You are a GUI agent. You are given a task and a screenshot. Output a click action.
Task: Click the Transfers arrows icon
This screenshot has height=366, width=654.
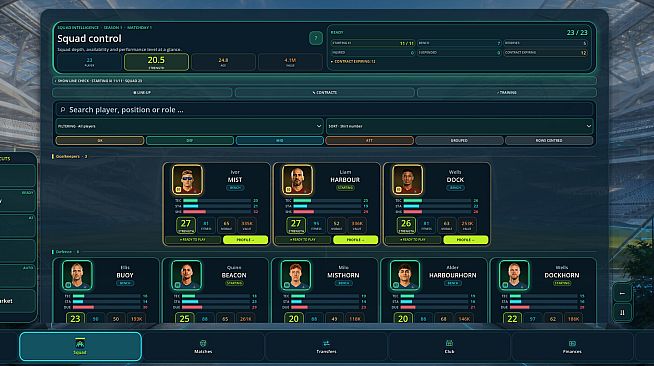point(326,343)
